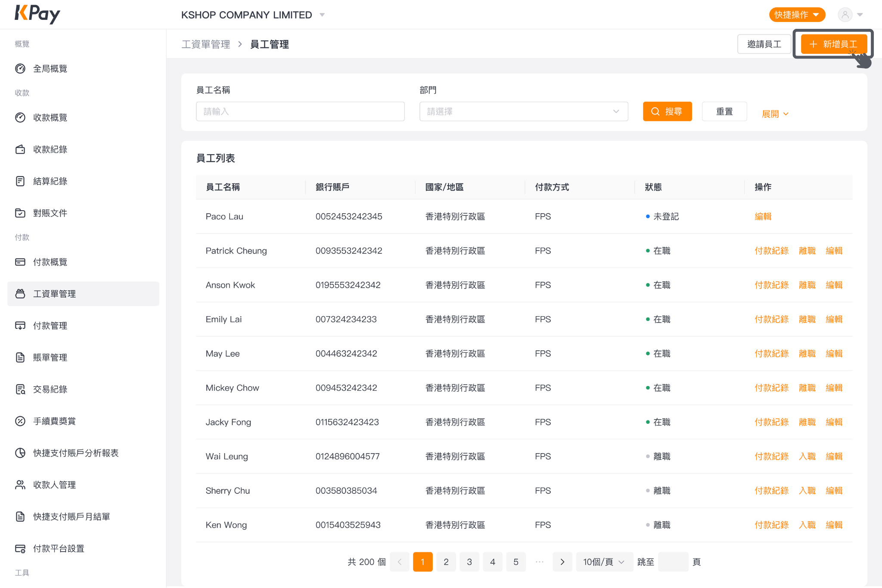This screenshot has width=882, height=588.
Task: Click the 全局概覽 gauge icon
Action: coord(20,68)
